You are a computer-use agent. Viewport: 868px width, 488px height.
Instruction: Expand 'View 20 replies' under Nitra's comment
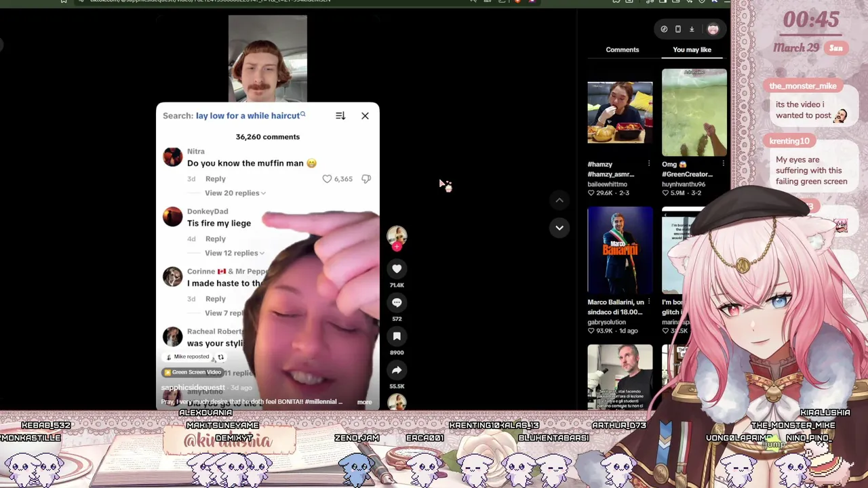coord(235,193)
